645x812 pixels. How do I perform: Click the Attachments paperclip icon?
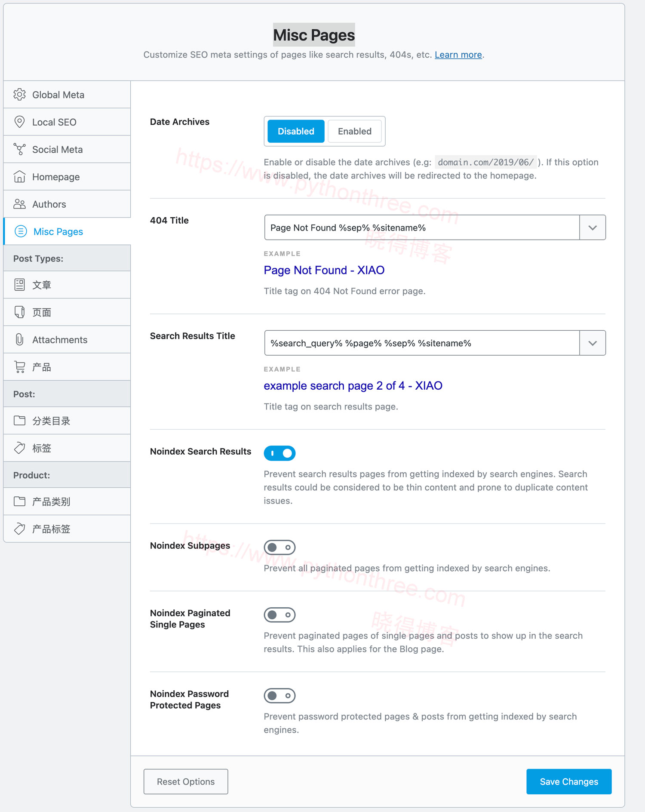tap(19, 340)
